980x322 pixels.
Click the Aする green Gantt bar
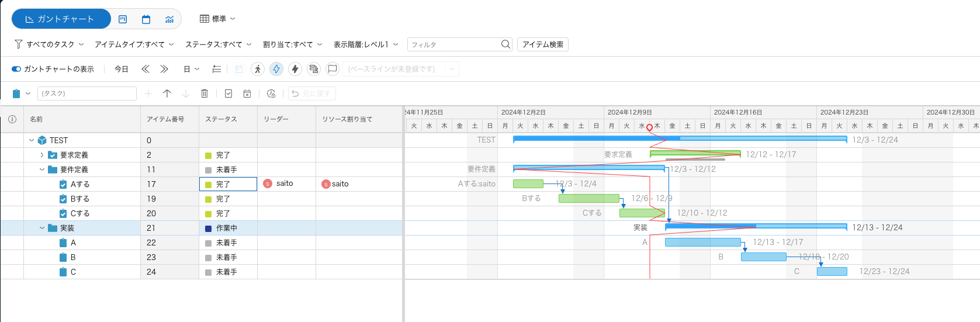coord(528,183)
